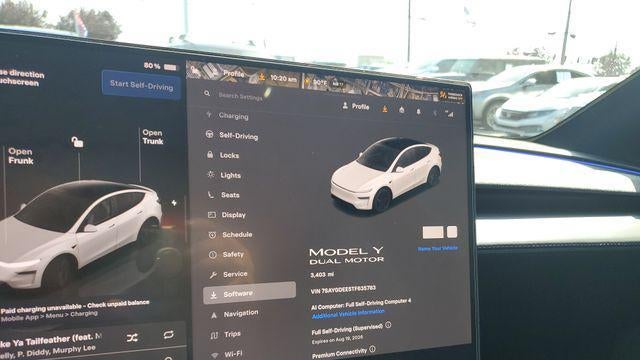Tap the wider white box above Name Your Vehicle
This screenshot has width=640, height=360.
pos(433,232)
